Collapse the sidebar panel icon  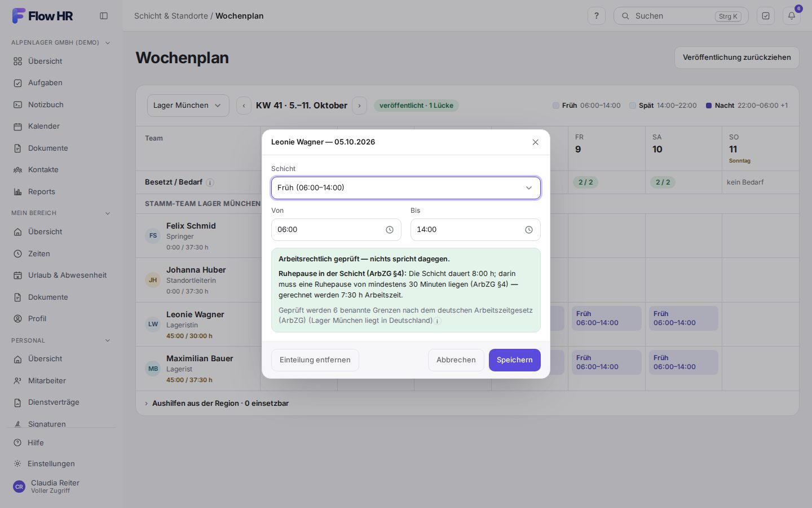point(104,16)
